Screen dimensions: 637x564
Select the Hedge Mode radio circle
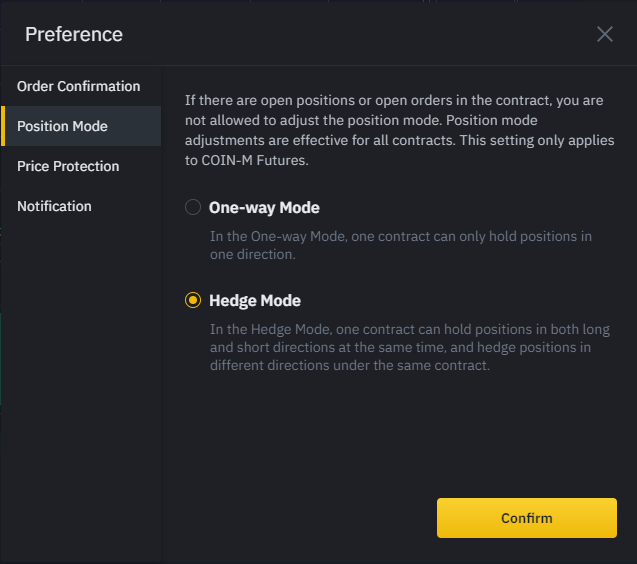point(193,300)
